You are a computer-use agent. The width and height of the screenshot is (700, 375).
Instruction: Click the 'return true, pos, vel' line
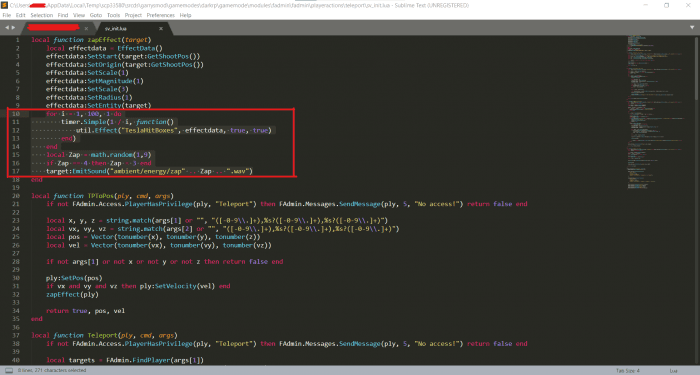point(85,311)
